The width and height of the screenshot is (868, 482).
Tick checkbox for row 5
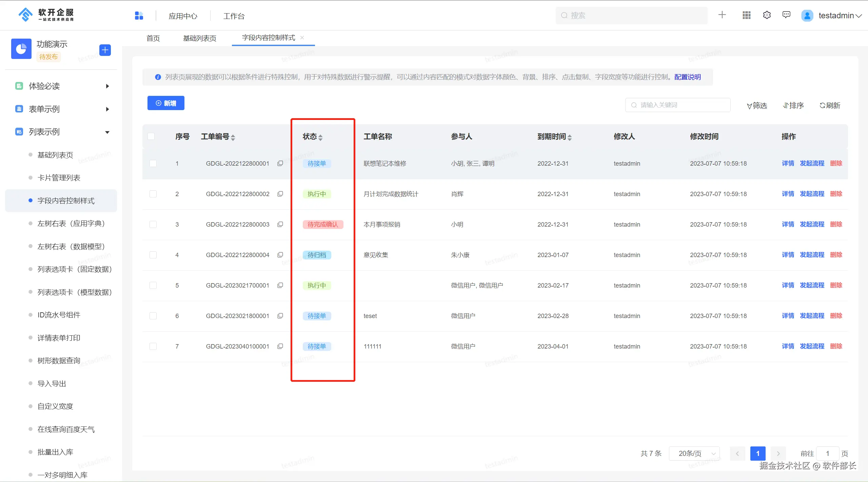153,285
